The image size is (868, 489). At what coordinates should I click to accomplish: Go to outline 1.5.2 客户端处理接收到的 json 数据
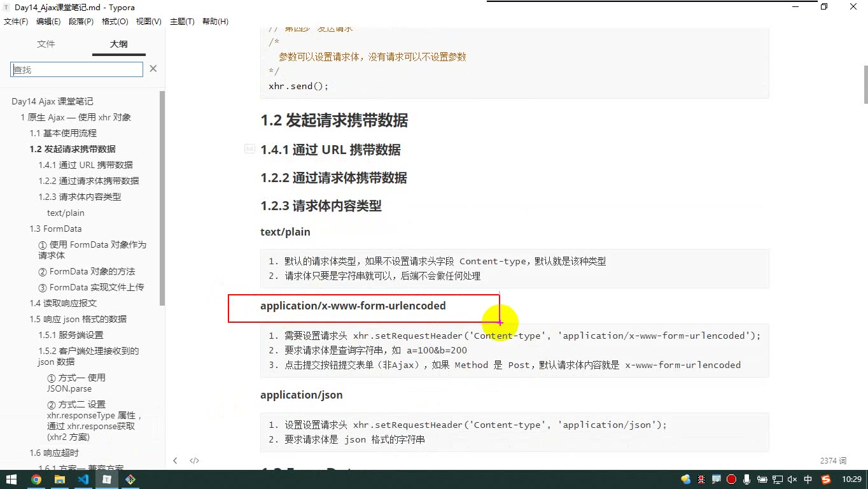[x=88, y=356]
